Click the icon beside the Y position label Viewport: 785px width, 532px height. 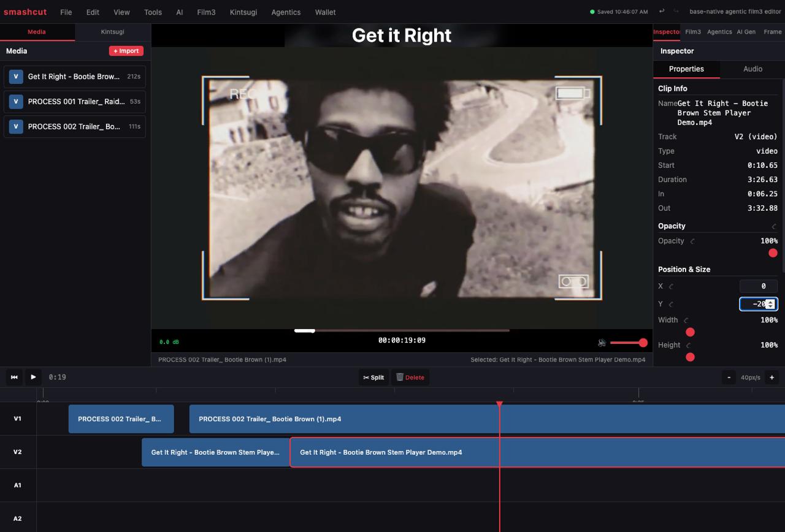[671, 304]
